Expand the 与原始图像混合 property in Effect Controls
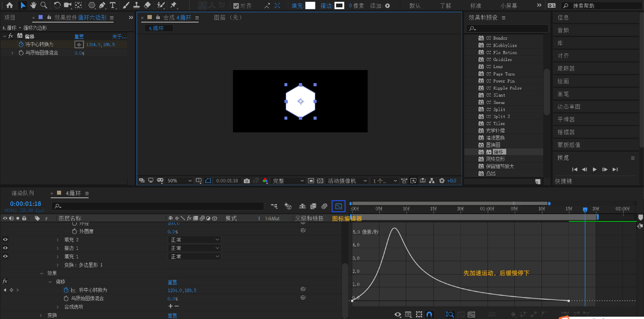This screenshot has width=644, height=319. coord(12,53)
